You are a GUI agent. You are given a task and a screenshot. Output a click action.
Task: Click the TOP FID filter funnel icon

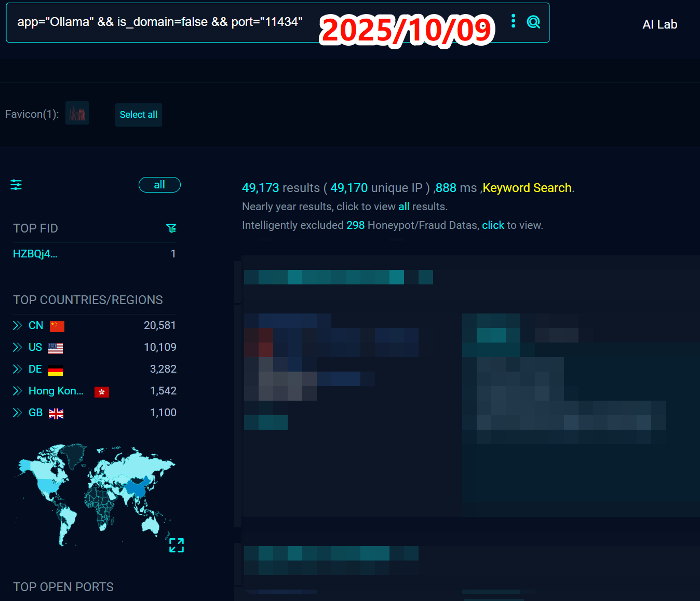click(x=171, y=228)
